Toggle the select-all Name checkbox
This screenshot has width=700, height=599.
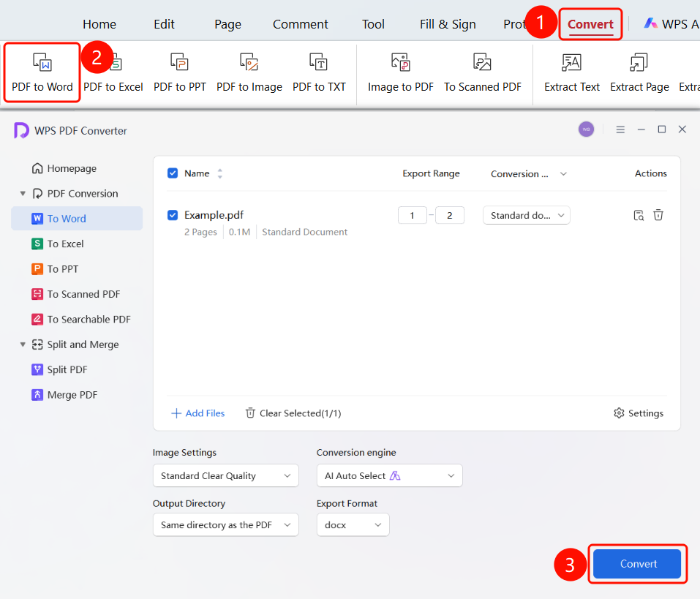[173, 173]
